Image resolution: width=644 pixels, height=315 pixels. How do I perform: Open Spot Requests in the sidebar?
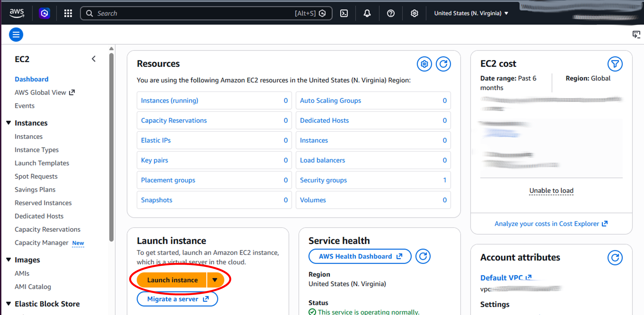tap(36, 176)
